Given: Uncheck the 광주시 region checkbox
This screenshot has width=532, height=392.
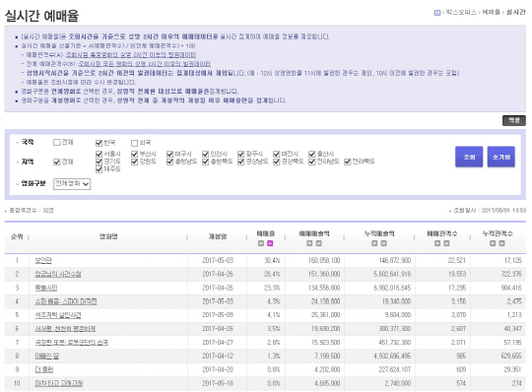Looking at the screenshot, I should 241,155.
